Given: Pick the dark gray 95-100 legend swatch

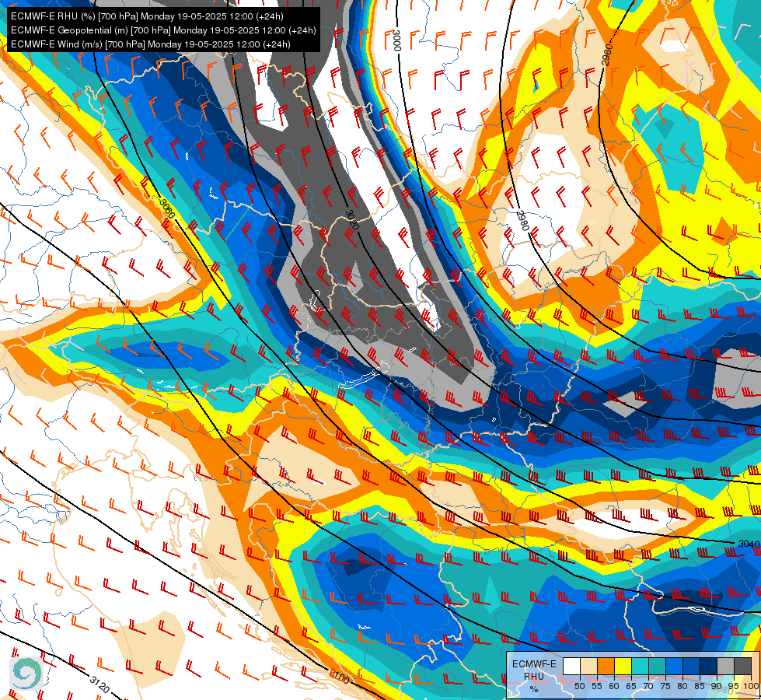Looking at the screenshot, I should click(x=742, y=666).
